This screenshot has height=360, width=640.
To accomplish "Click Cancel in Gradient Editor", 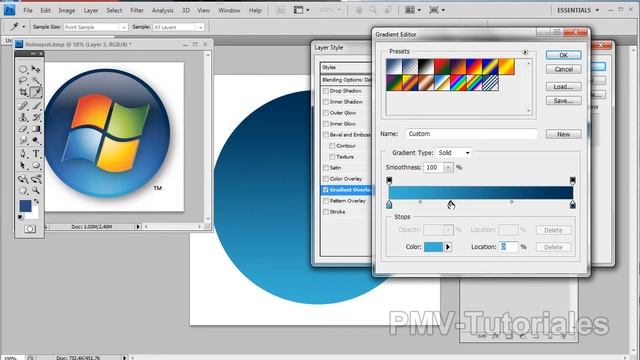I will point(563,69).
